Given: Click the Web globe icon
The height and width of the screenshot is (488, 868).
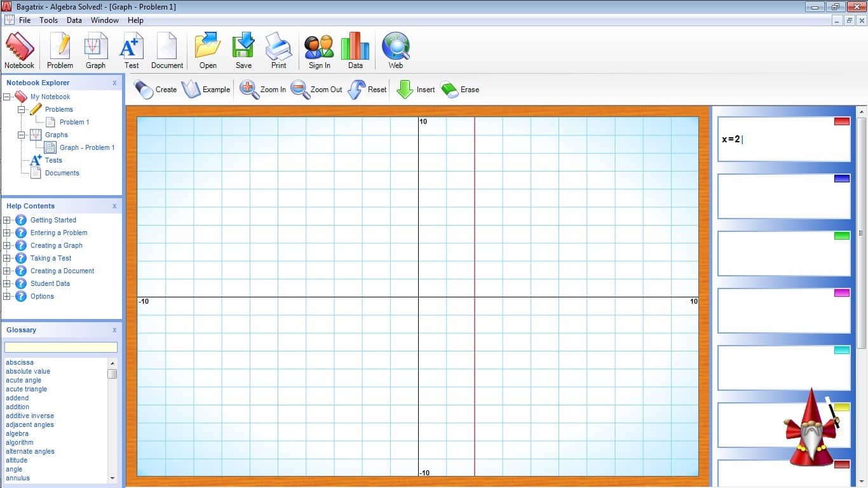Looking at the screenshot, I should point(395,48).
